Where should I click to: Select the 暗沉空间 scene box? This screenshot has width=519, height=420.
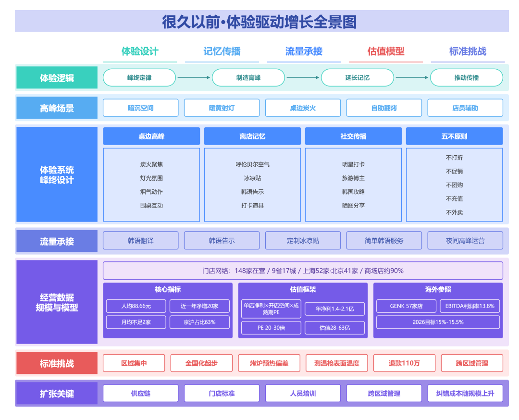click(141, 108)
